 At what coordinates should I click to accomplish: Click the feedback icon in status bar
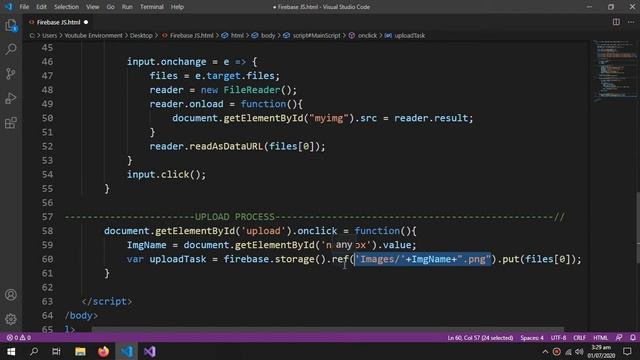pos(619,338)
